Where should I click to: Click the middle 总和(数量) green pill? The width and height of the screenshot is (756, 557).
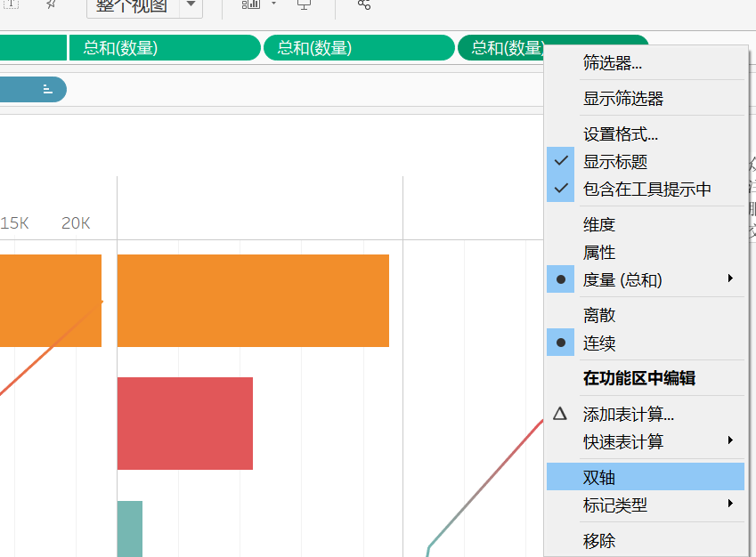click(x=359, y=48)
